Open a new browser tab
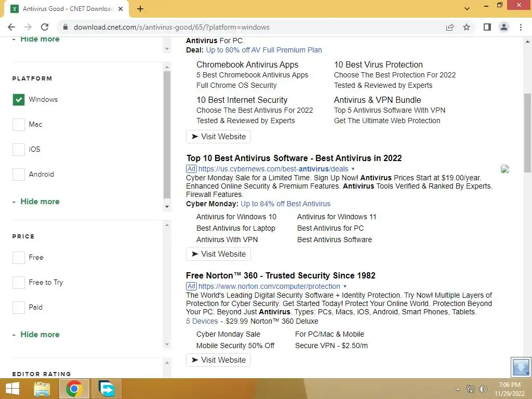Viewport: 532px width, 399px height. (x=140, y=9)
